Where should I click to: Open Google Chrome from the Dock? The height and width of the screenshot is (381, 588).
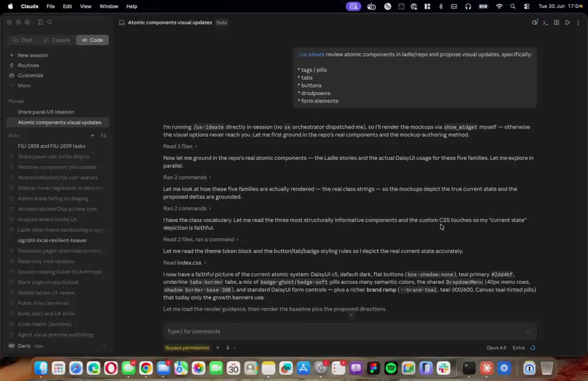(x=146, y=368)
